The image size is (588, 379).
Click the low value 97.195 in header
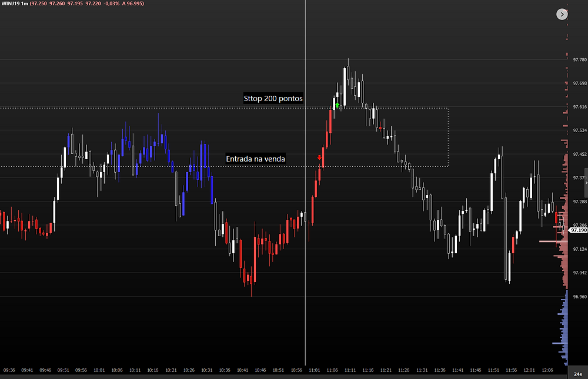tap(75, 4)
